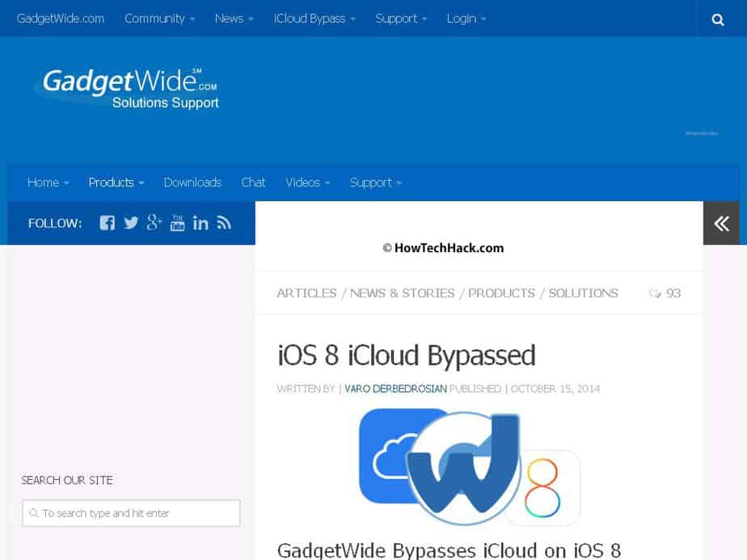The image size is (747, 560).
Task: Expand the Login dropdown
Action: click(466, 19)
